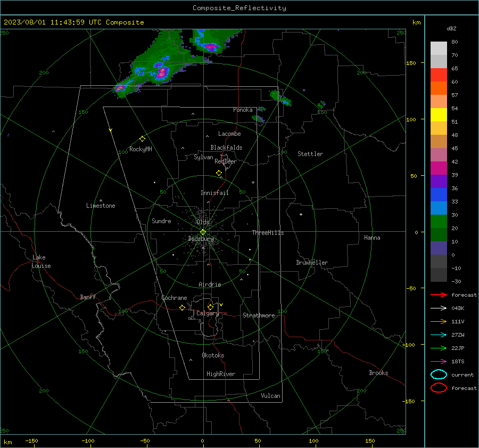Image resolution: width=479 pixels, height=448 pixels.
Task: Select the magenta 18TS arrow icon
Action: click(x=439, y=362)
